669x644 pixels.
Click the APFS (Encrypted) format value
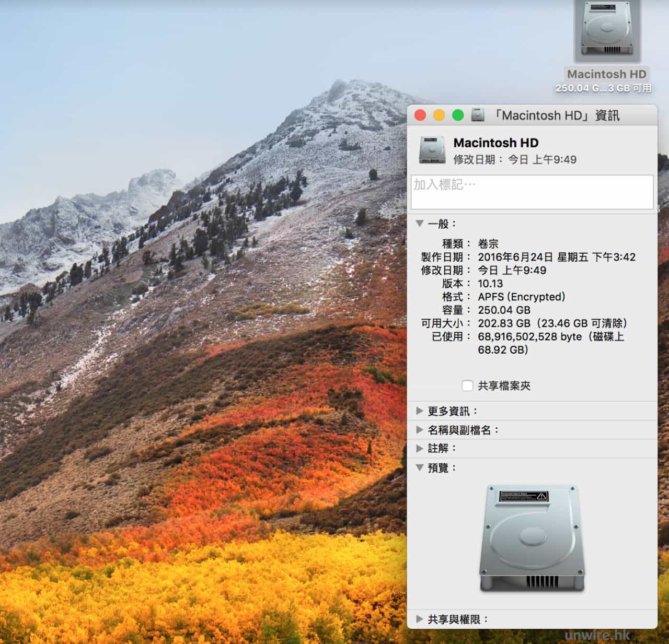(x=522, y=297)
